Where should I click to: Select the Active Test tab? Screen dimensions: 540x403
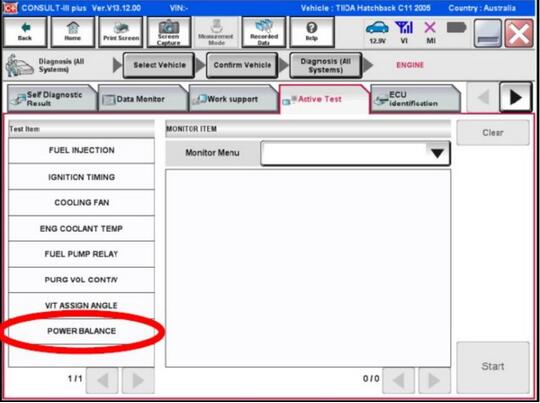tap(324, 99)
